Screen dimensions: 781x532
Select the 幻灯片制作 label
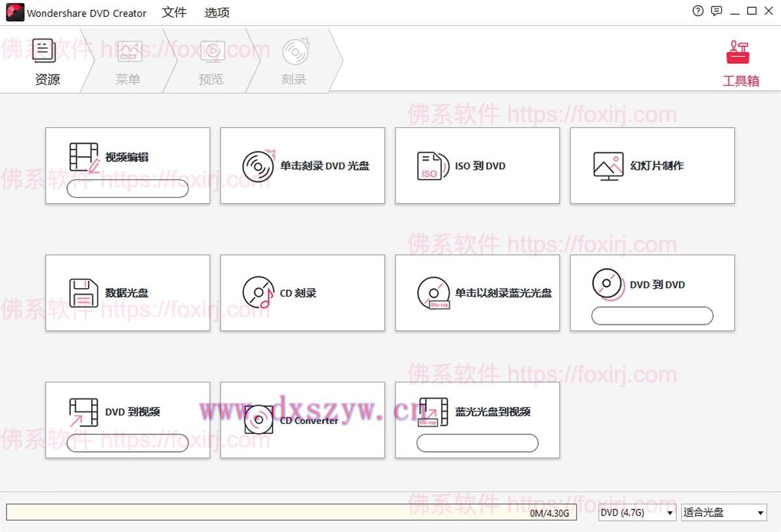coord(657,166)
